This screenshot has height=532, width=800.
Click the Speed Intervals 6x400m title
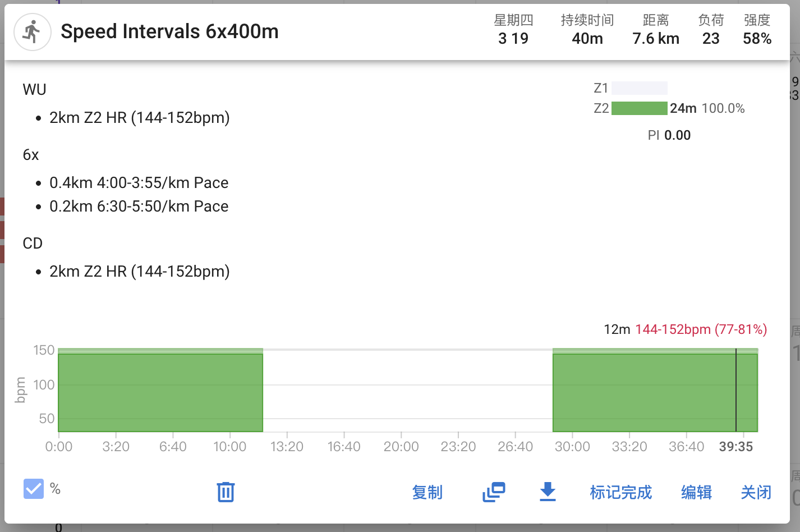pyautogui.click(x=169, y=31)
